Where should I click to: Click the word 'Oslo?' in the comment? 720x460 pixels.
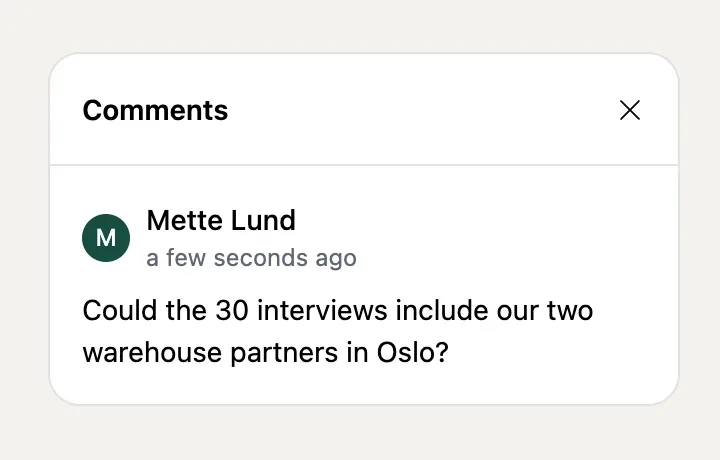412,353
